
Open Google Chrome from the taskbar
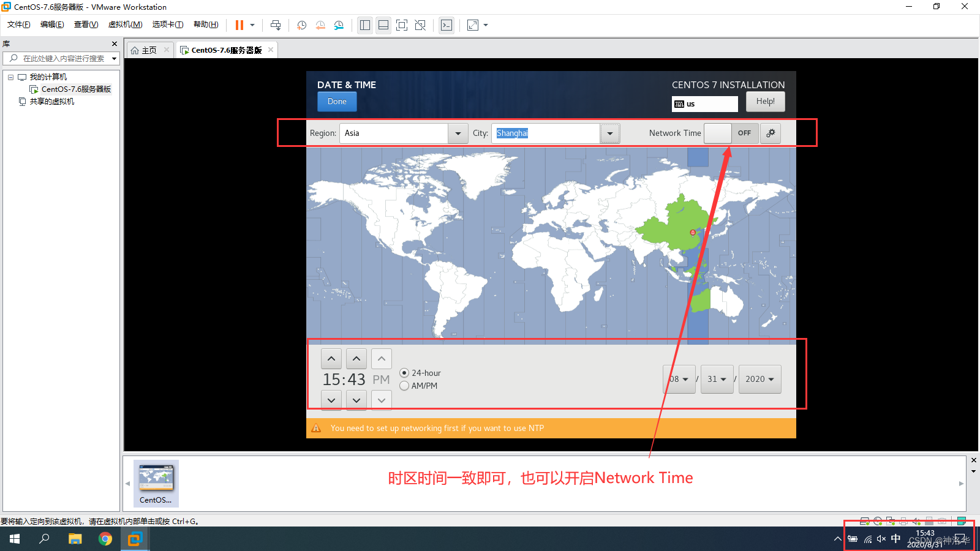(x=105, y=539)
